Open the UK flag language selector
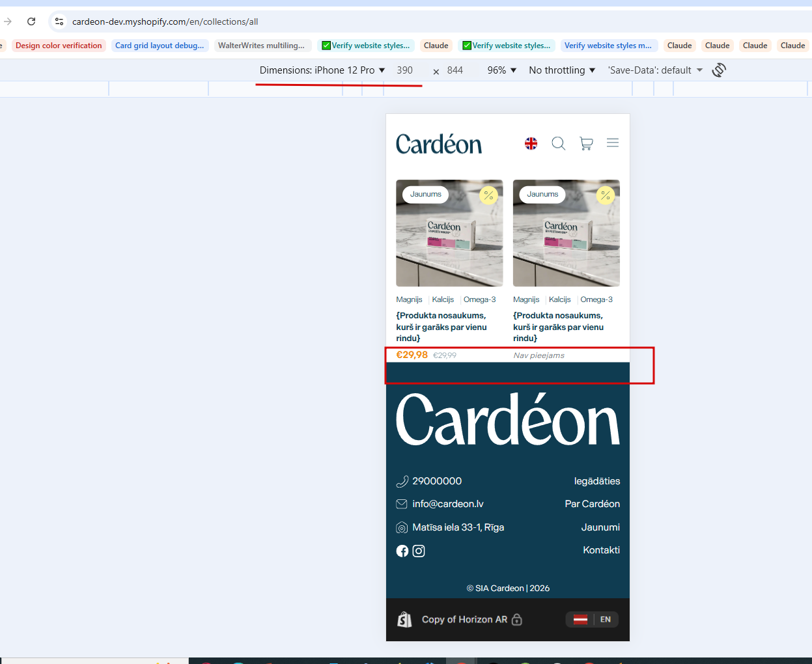The height and width of the screenshot is (664, 812). click(x=531, y=143)
